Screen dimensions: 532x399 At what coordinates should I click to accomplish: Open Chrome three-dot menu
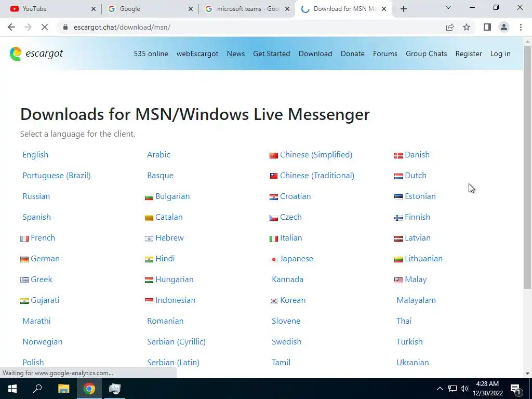coord(521,27)
